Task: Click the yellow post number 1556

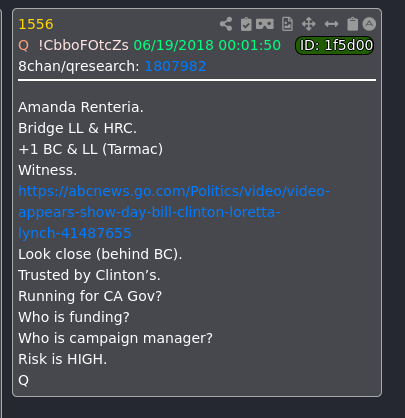Action: 36,24
